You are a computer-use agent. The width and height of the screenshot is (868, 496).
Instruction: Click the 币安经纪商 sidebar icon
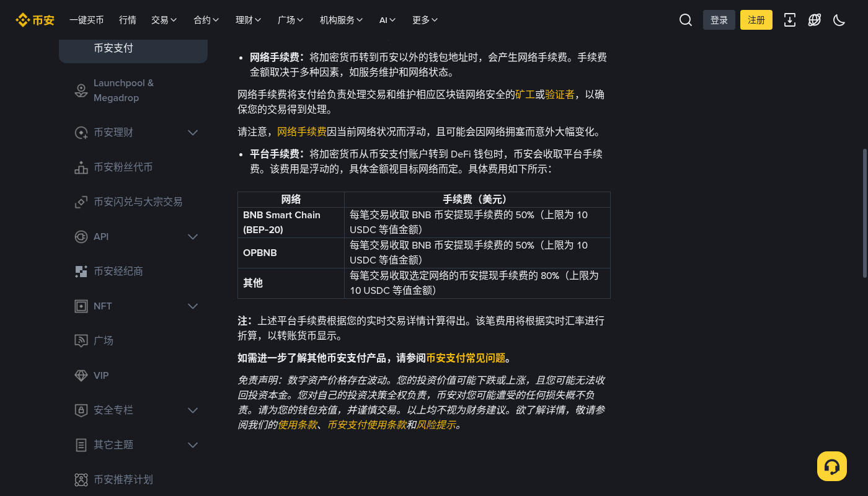[x=81, y=272]
